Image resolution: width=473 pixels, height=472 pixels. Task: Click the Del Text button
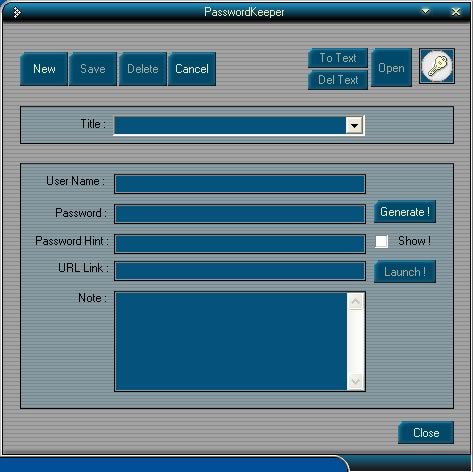338,80
